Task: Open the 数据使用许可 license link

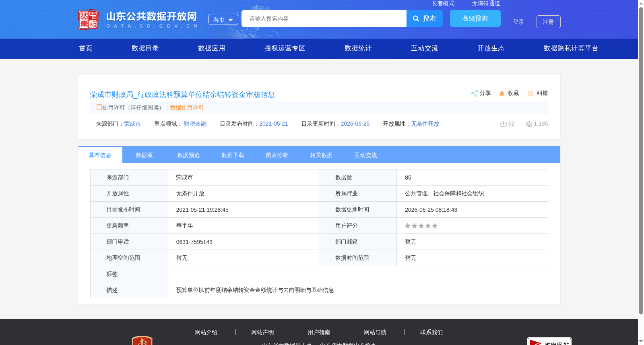Action: 187,107
